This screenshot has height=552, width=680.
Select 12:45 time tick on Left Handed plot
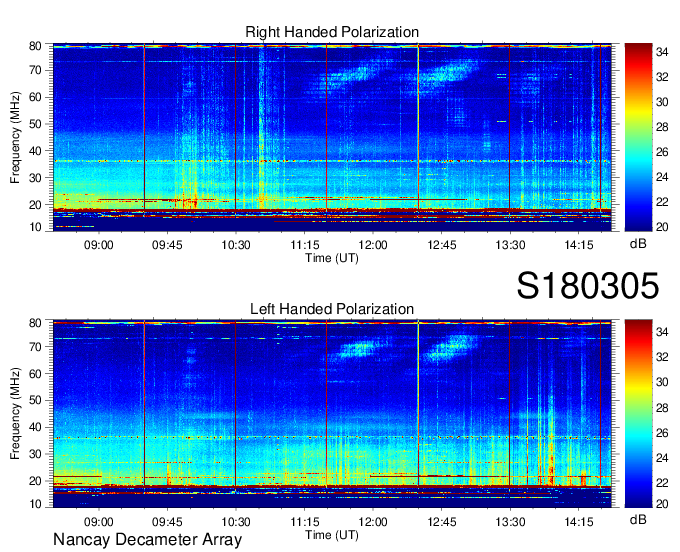(x=441, y=522)
